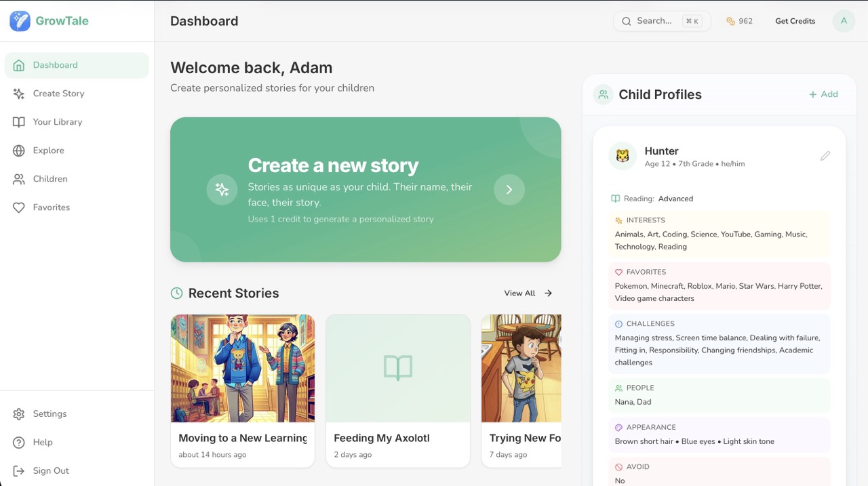Click the Explore globe icon
This screenshot has width=868, height=486.
20,150
